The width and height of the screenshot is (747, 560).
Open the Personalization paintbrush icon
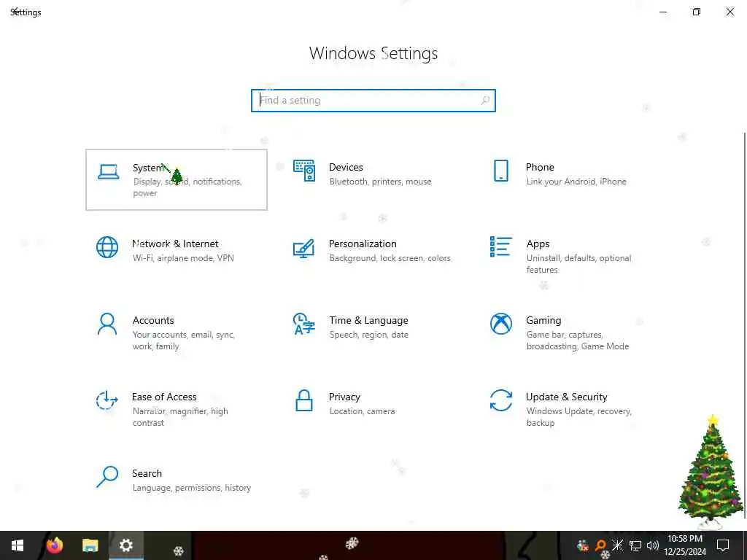(x=304, y=248)
